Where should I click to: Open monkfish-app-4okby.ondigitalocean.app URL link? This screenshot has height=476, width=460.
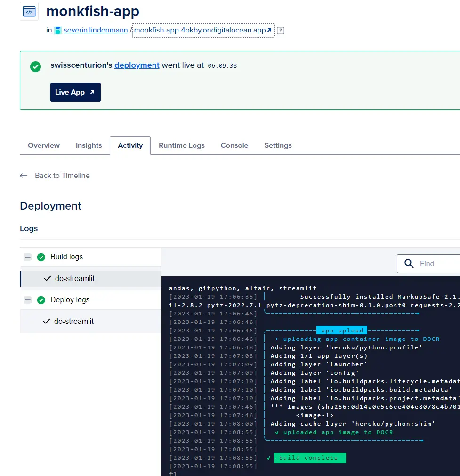point(203,30)
